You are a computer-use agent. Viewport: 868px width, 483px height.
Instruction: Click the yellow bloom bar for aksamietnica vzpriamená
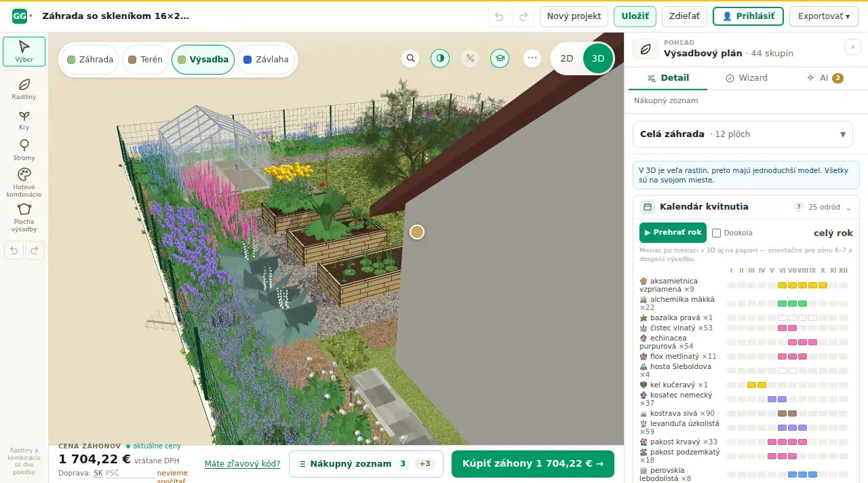tap(802, 286)
